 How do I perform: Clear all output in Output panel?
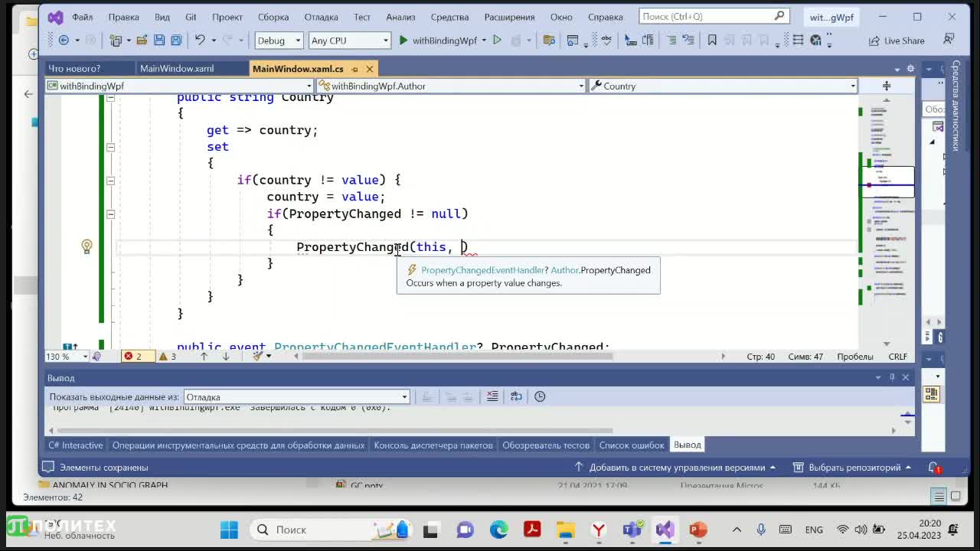[492, 396]
